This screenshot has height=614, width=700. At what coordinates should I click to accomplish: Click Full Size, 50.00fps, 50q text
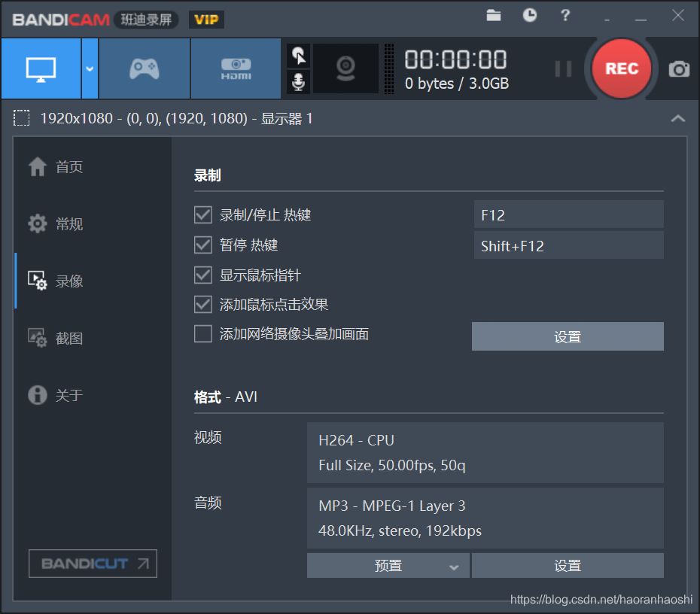[x=392, y=466]
